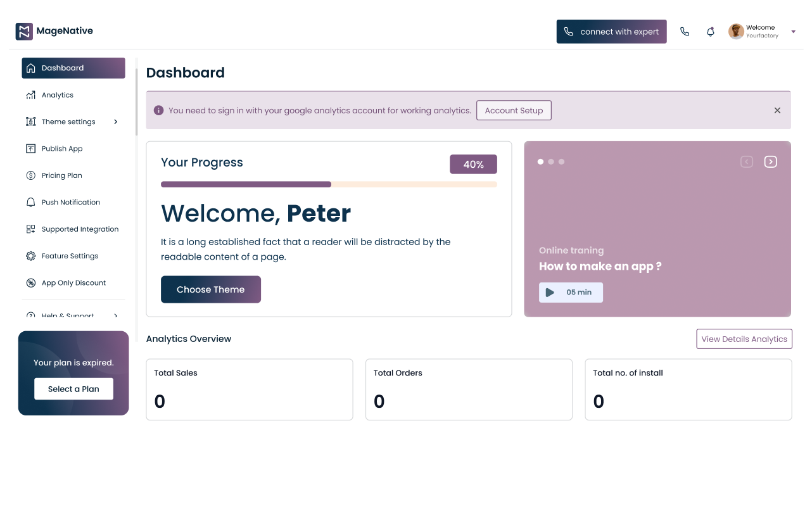Select App Only Discount item
The image size is (812, 518).
pos(73,283)
